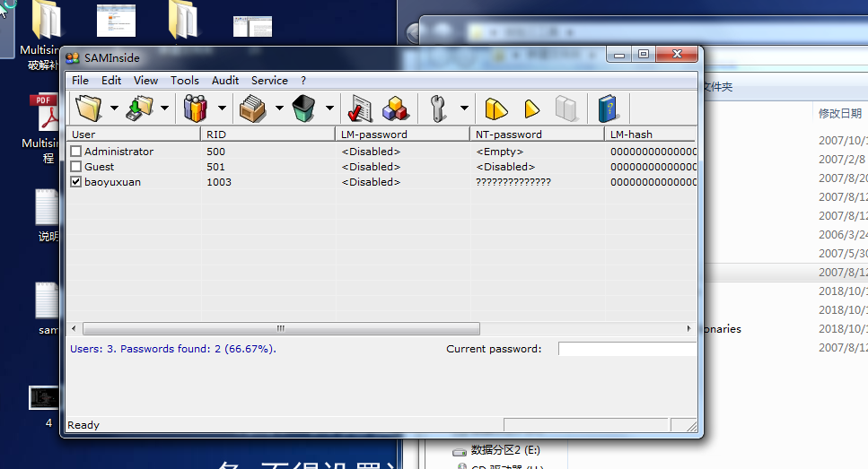Image resolution: width=868 pixels, height=469 pixels.
Task: Open the second folder icon on desktop top row
Action: coord(183,20)
